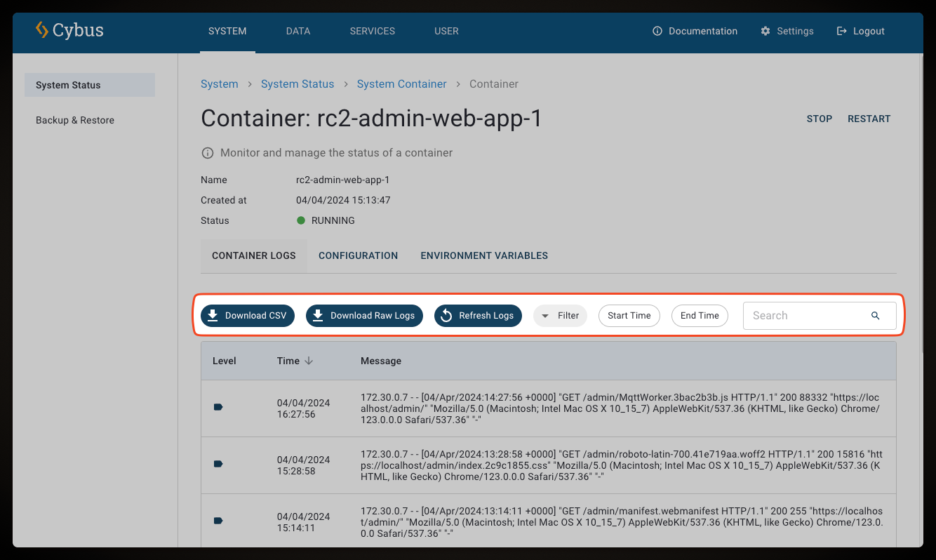
Task: Expand the Filter dropdown
Action: pyautogui.click(x=560, y=316)
